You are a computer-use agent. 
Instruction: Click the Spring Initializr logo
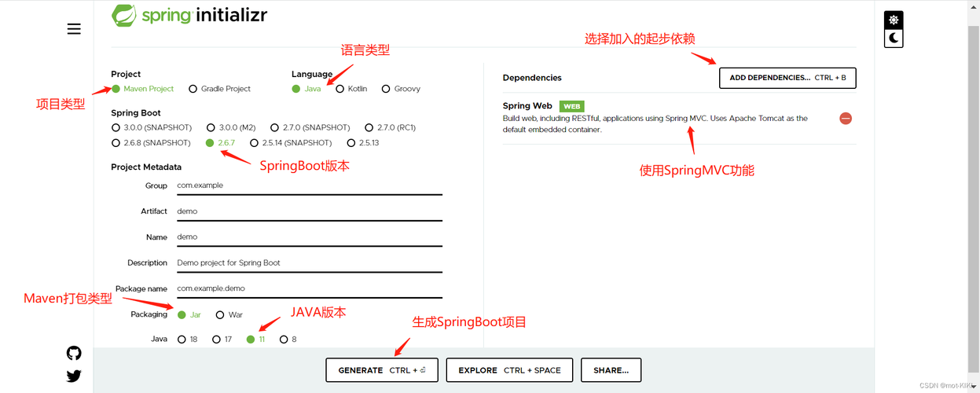coord(189,14)
